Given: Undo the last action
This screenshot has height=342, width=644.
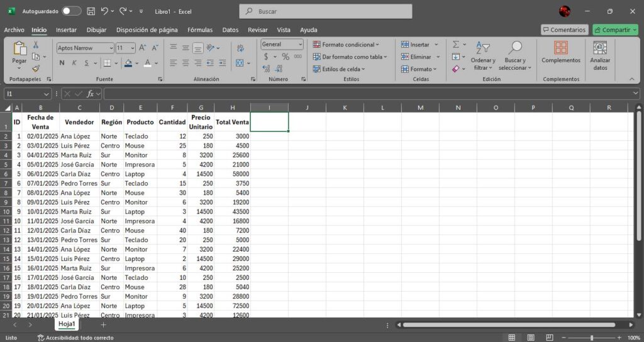Looking at the screenshot, I should click(x=104, y=11).
